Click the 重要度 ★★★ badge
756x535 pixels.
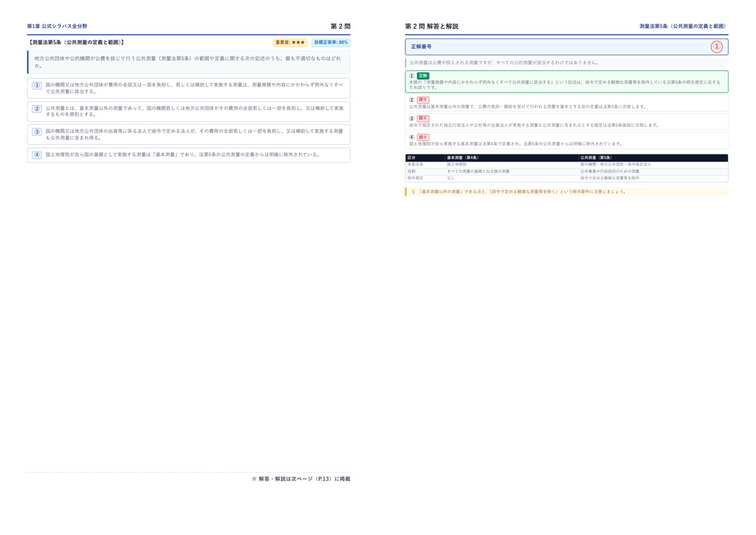pyautogui.click(x=290, y=42)
